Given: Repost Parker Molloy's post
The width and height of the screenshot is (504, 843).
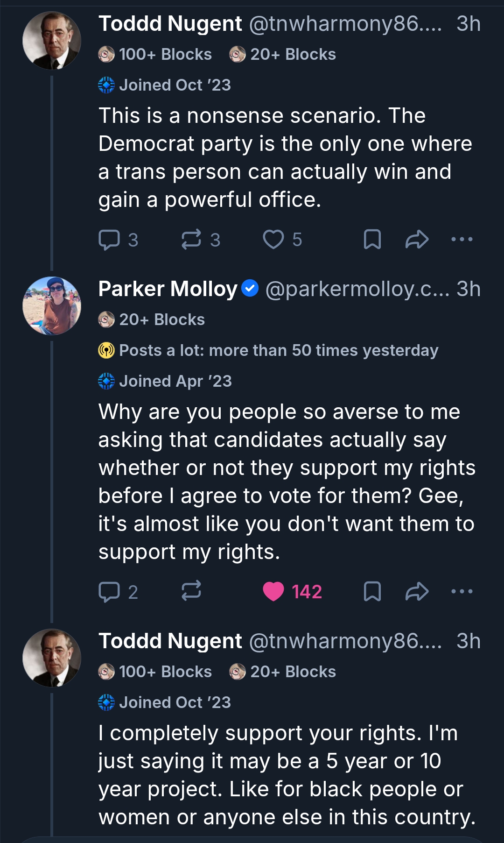Looking at the screenshot, I should point(191,591).
